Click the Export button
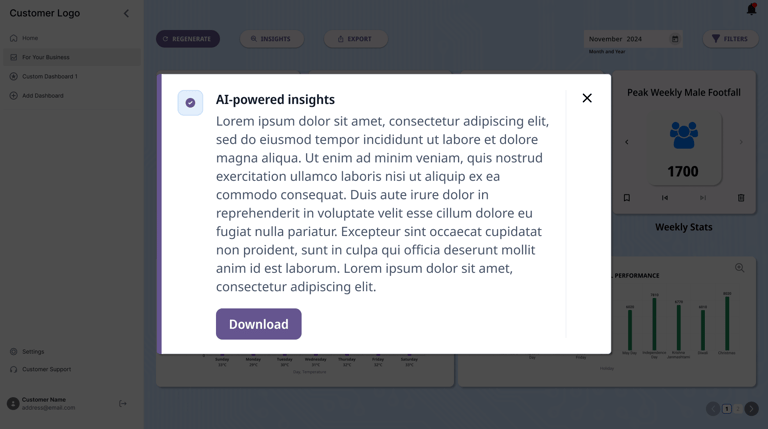The image size is (768, 429). click(355, 39)
